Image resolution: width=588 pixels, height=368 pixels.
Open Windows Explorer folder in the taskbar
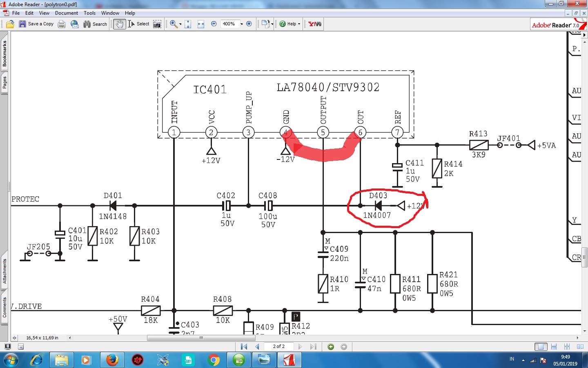pyautogui.click(x=62, y=360)
